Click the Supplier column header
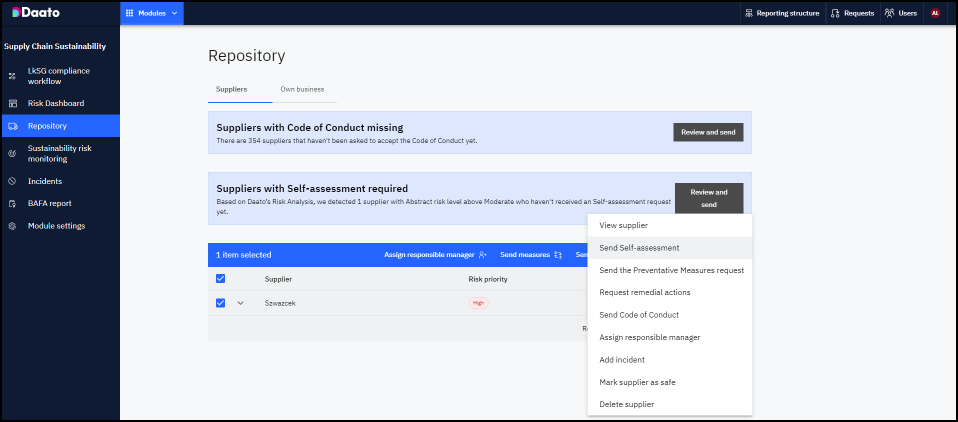 pyautogui.click(x=278, y=279)
